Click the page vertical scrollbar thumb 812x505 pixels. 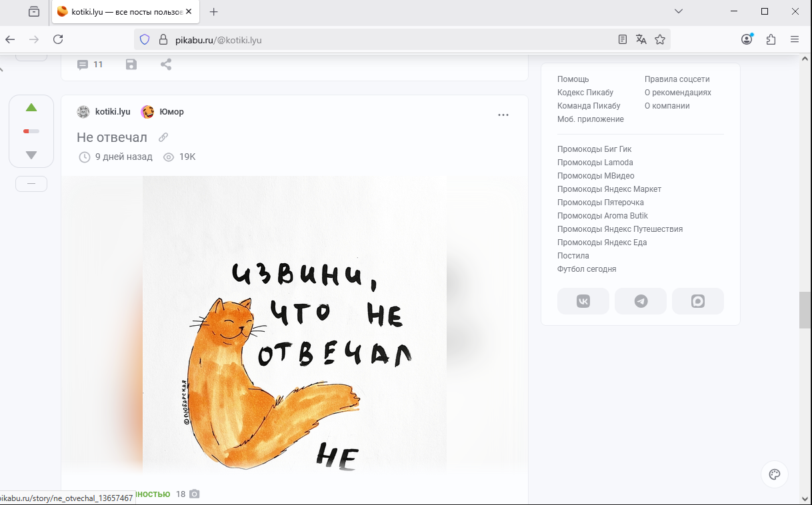pyautogui.click(x=805, y=310)
